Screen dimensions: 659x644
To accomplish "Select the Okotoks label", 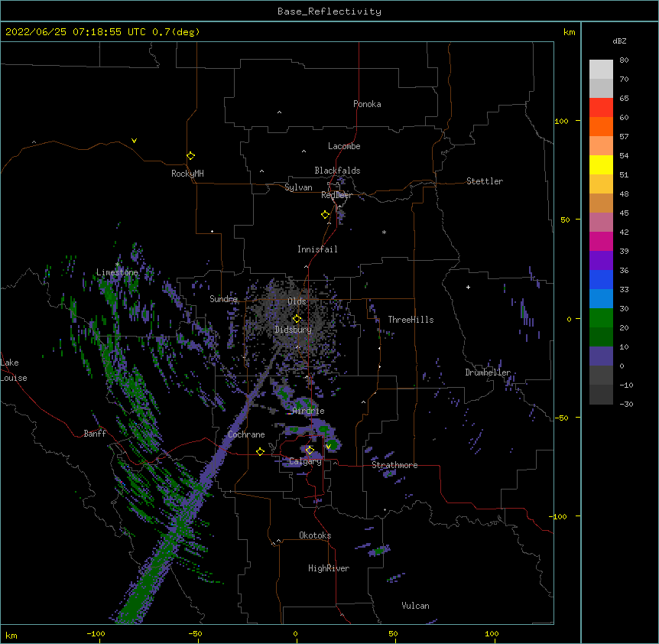I will (315, 535).
